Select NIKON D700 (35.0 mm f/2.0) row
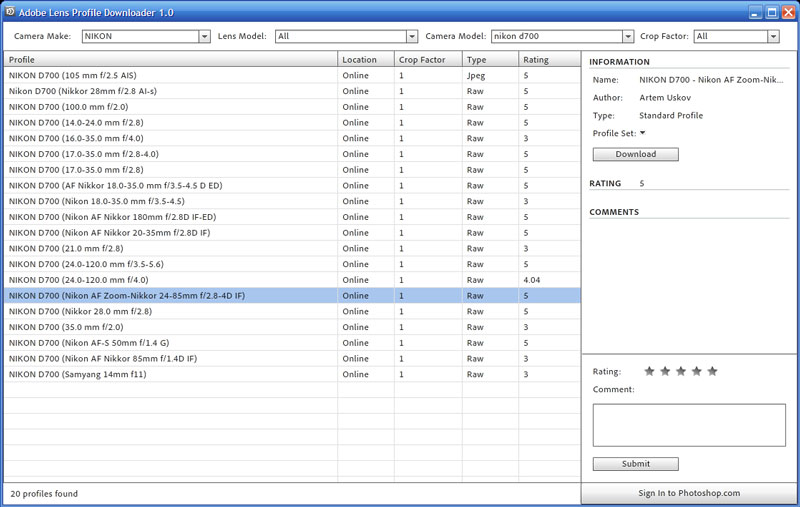 click(292, 327)
